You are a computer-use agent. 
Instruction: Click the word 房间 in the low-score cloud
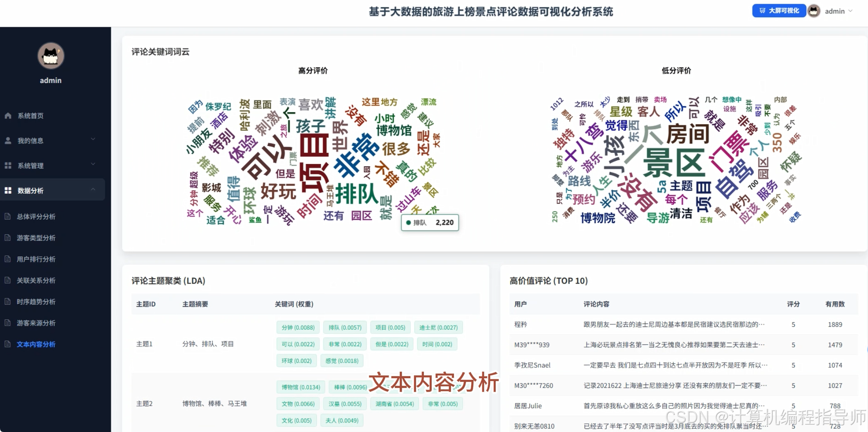click(x=688, y=134)
